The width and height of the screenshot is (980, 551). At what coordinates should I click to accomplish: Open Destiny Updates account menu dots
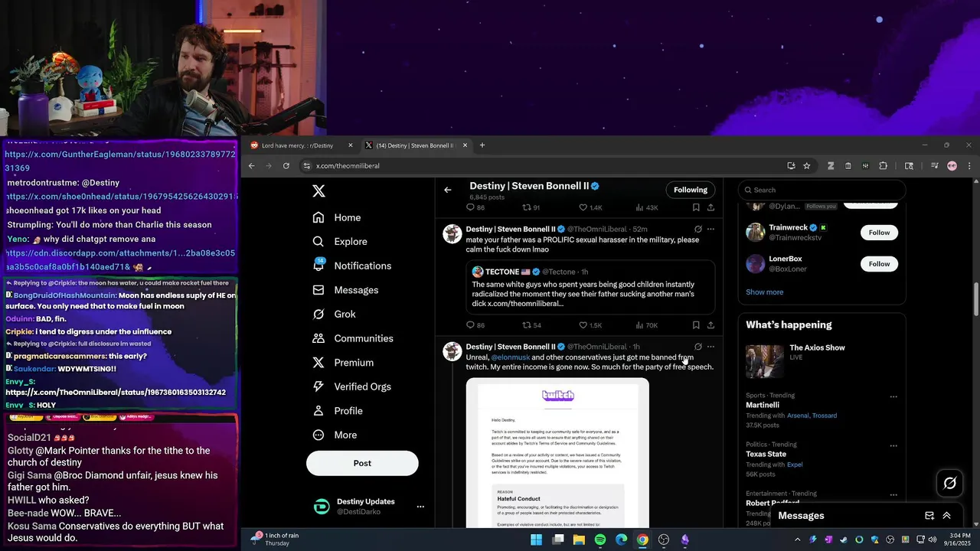[420, 507]
